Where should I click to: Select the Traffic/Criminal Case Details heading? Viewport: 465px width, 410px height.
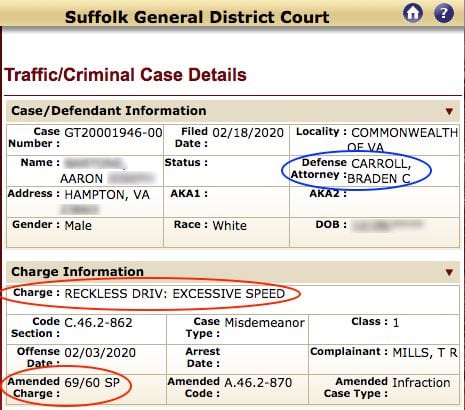(x=125, y=75)
